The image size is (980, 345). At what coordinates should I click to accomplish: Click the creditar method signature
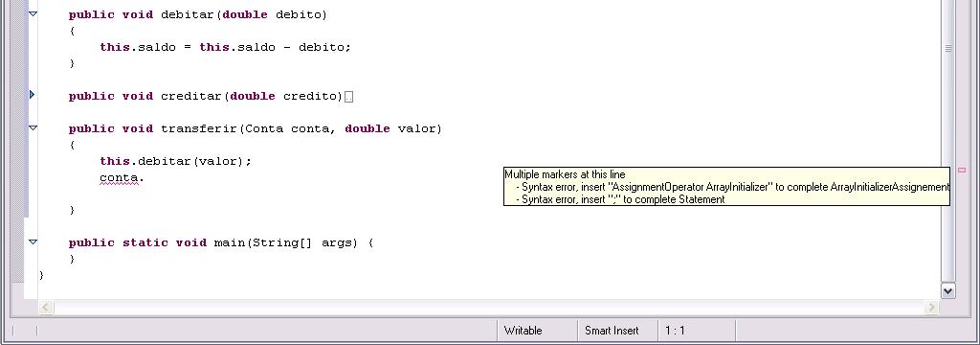click(206, 97)
